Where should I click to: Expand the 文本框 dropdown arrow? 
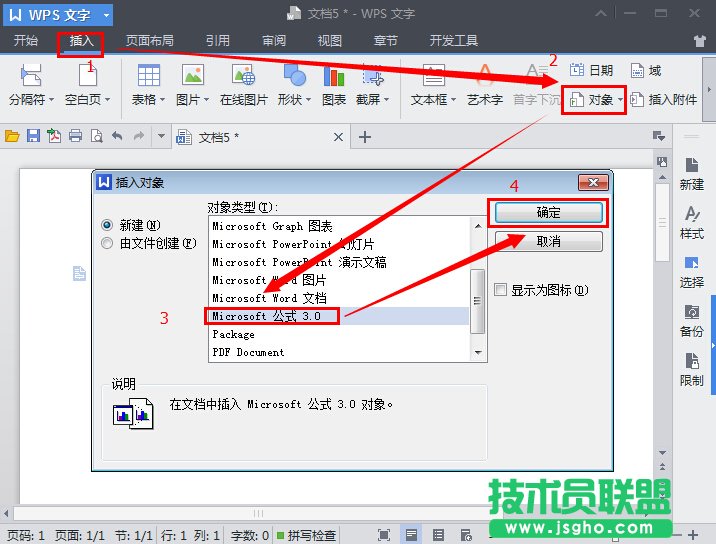coord(453,100)
